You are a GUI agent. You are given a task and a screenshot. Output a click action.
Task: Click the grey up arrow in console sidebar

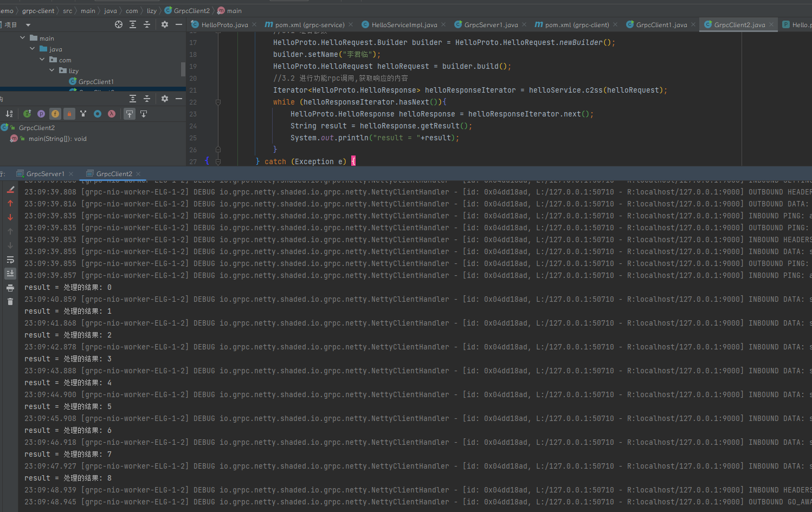10,231
